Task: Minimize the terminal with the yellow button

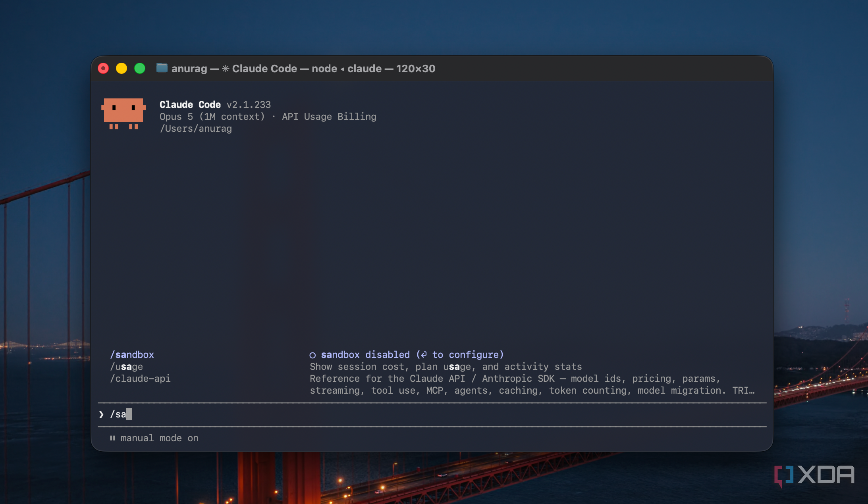Action: 122,69
